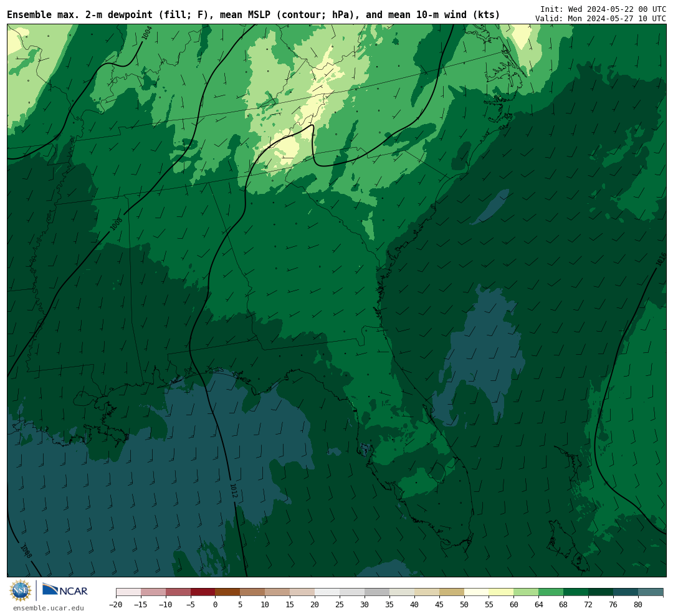Click the 60 colorbar tick label
673x616 pixels.
coord(514,604)
